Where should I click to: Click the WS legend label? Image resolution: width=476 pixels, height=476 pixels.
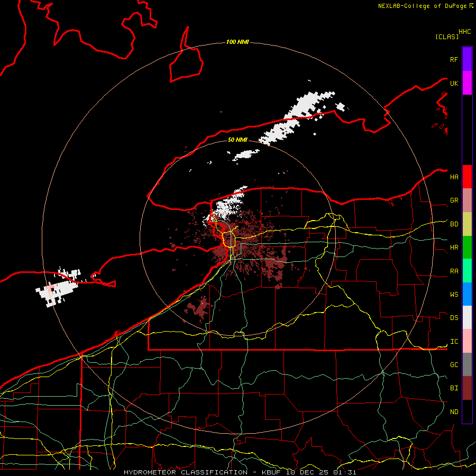454,295
